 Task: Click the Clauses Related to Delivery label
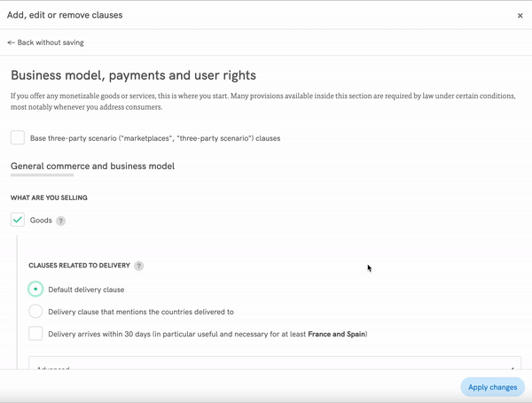79,266
